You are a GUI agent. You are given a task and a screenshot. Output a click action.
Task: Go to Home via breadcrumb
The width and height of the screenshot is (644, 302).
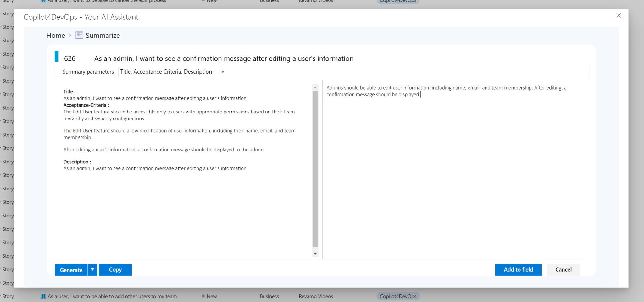[x=56, y=36]
